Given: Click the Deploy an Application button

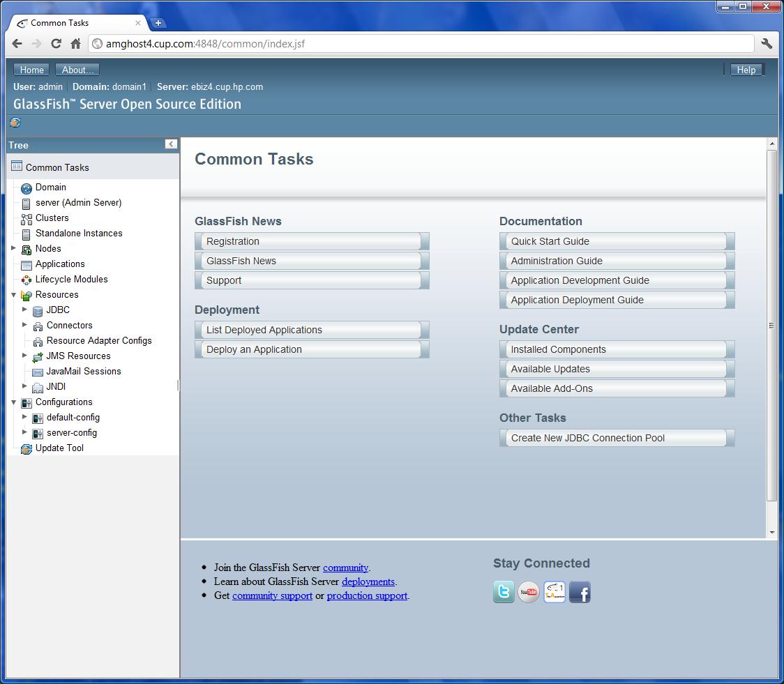Looking at the screenshot, I should tap(311, 349).
